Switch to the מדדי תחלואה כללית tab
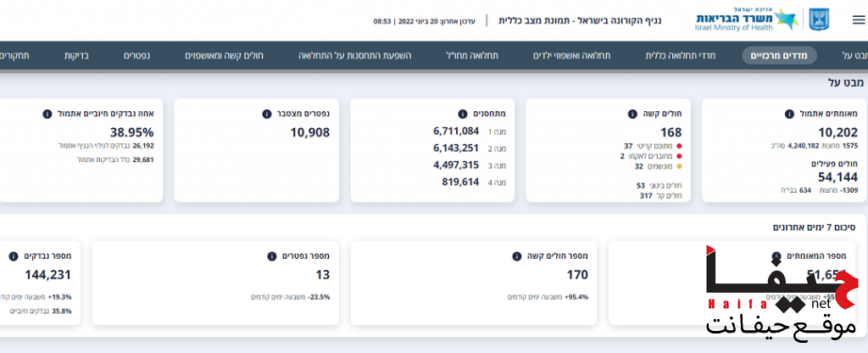Viewport: 868px width, 353px height. (681, 56)
